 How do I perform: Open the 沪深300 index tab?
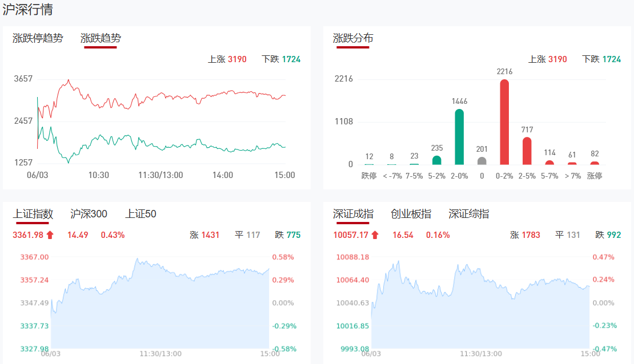(x=89, y=214)
